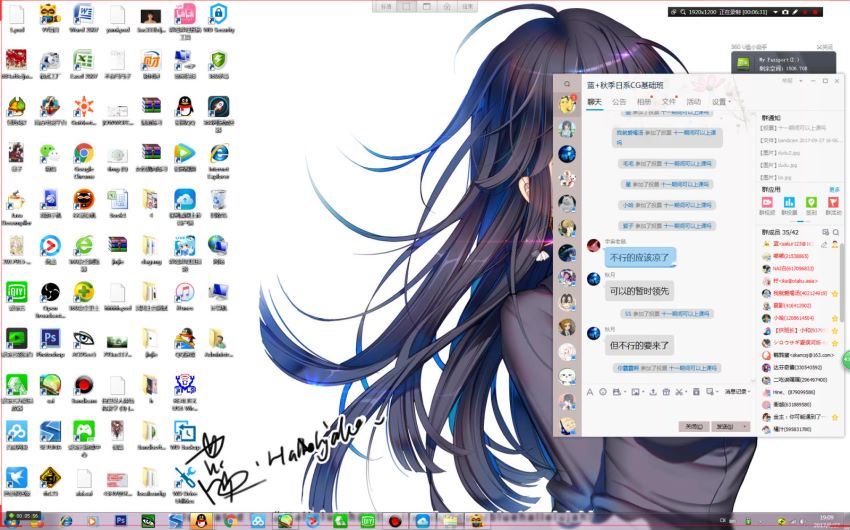Expand the 设置 dropdown tab
Image resolution: width=850 pixels, height=530 pixels.
click(x=721, y=102)
